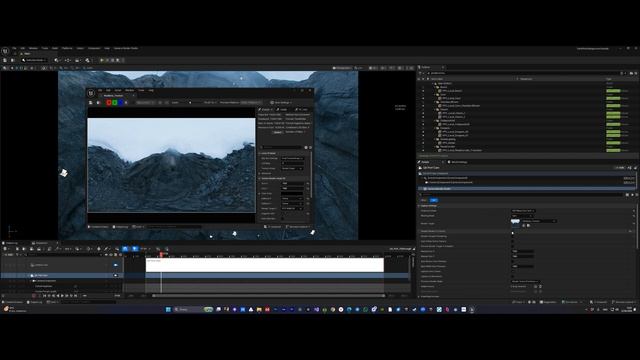Open the File menu in main editor
The height and width of the screenshot is (360, 640).
[x=14, y=48]
